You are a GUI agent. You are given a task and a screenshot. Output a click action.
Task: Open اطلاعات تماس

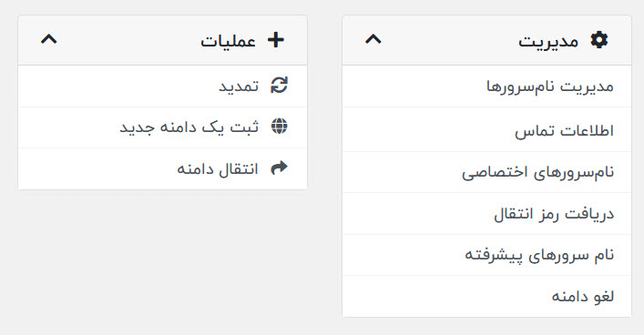pyautogui.click(x=565, y=131)
